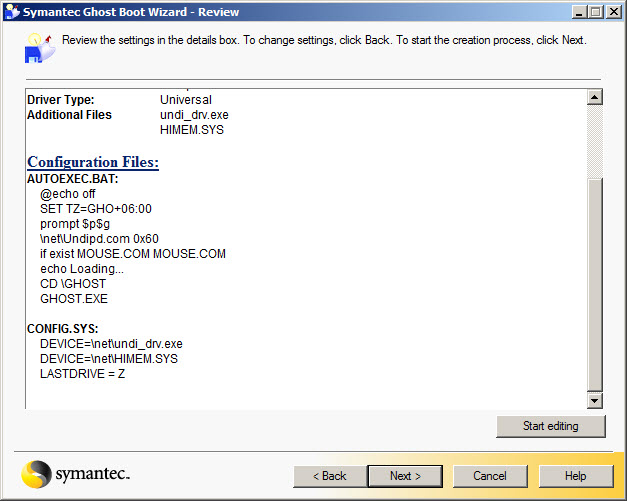Viewport: 627px width, 501px height.
Task: Select the 'SET TZ=GHO+06:00' line
Action: click(x=96, y=209)
